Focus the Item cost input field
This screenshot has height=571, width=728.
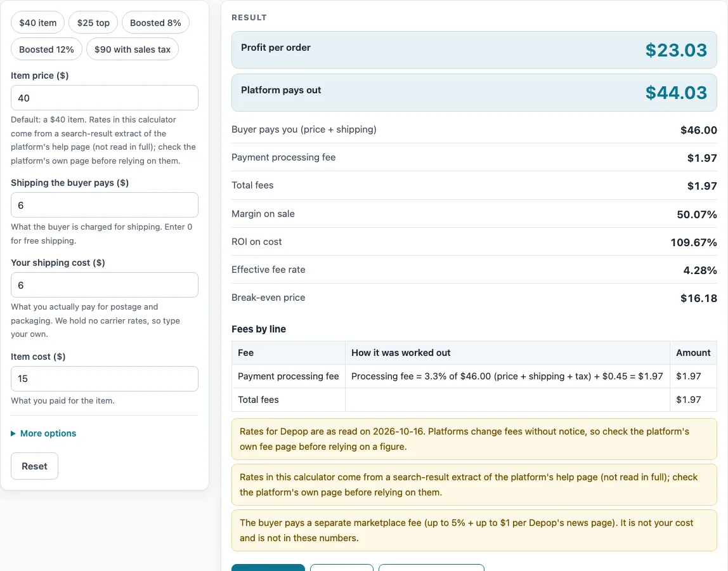pyautogui.click(x=105, y=379)
